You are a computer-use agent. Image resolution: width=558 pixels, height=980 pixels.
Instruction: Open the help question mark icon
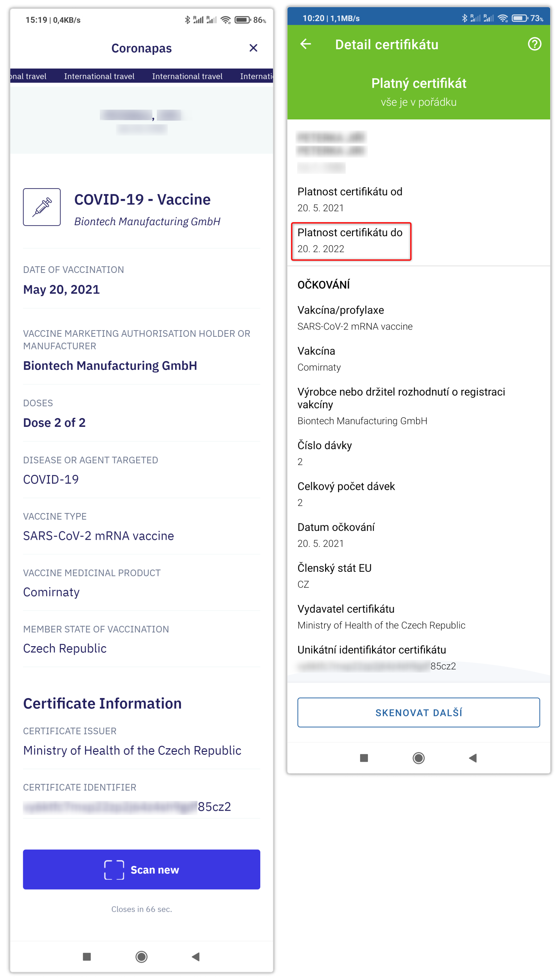coord(534,44)
